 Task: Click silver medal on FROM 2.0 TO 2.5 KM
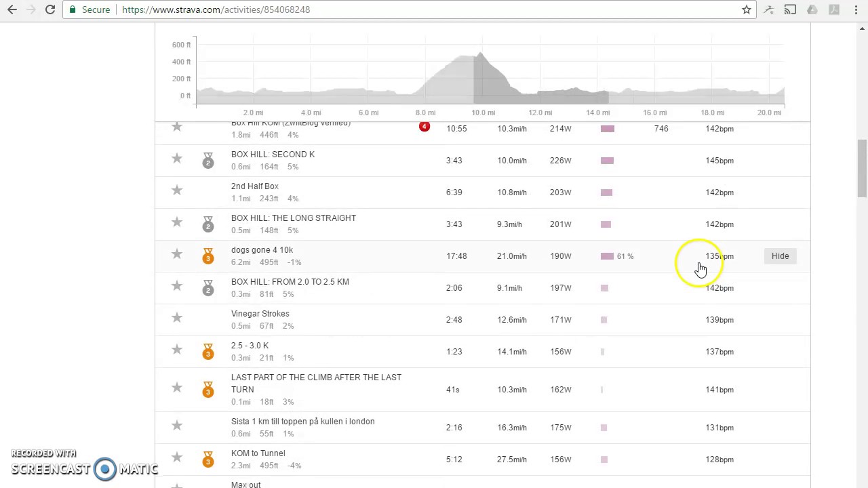[208, 288]
